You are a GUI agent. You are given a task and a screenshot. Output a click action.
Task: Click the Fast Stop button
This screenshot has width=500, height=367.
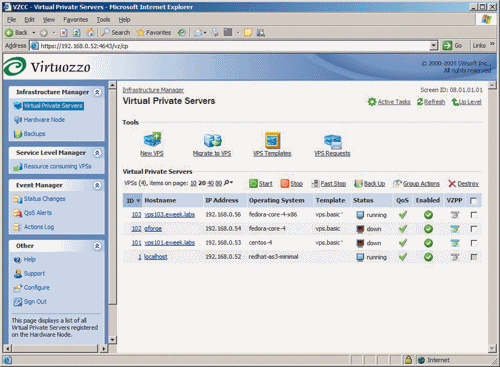(329, 184)
